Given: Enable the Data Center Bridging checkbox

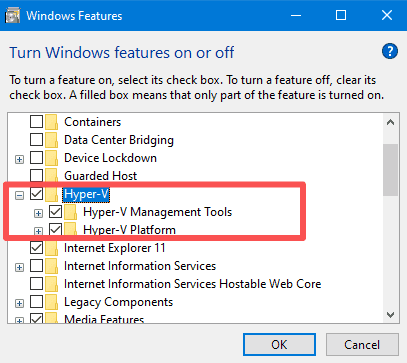Looking at the screenshot, I should coord(36,140).
